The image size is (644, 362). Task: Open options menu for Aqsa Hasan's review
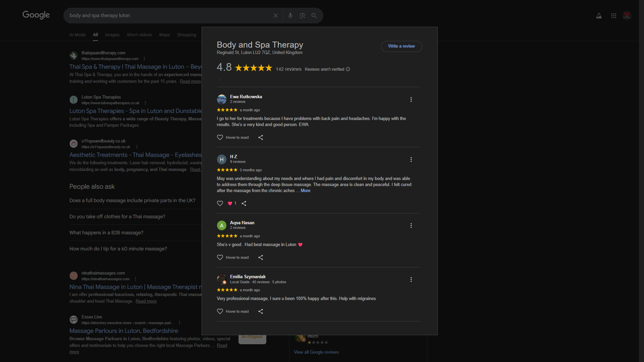[x=411, y=226]
